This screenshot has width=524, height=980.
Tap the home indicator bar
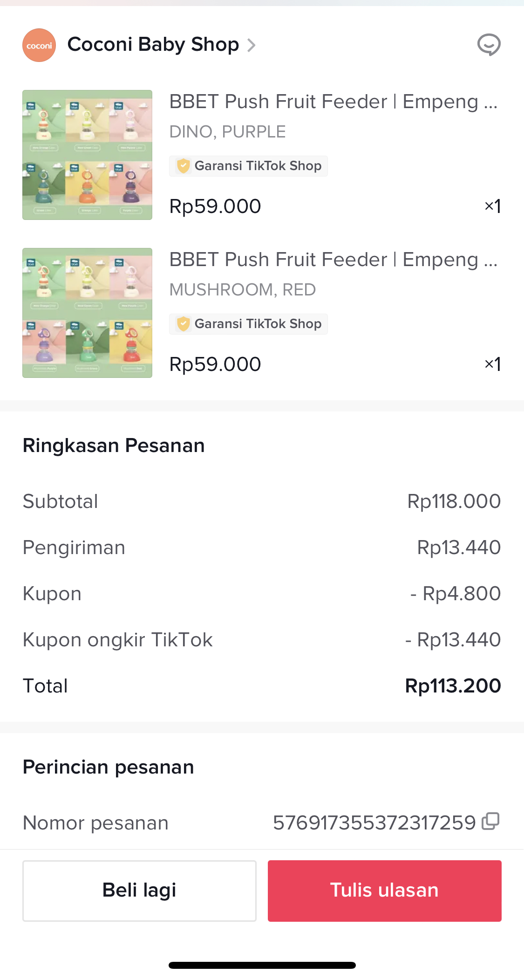tap(262, 965)
